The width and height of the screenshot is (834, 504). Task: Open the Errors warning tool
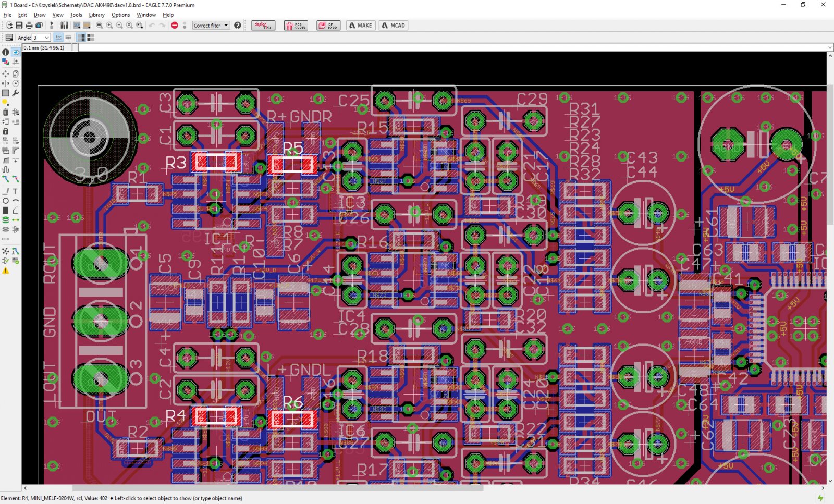coord(5,271)
